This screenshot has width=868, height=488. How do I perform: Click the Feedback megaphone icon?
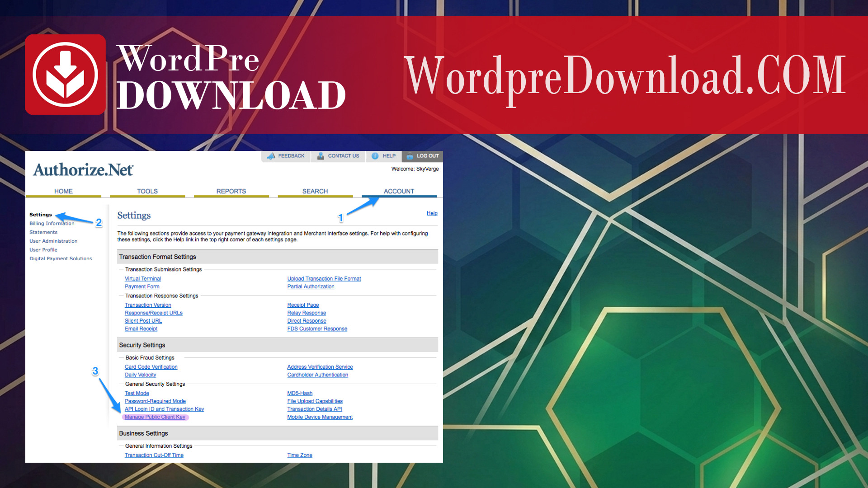(271, 156)
